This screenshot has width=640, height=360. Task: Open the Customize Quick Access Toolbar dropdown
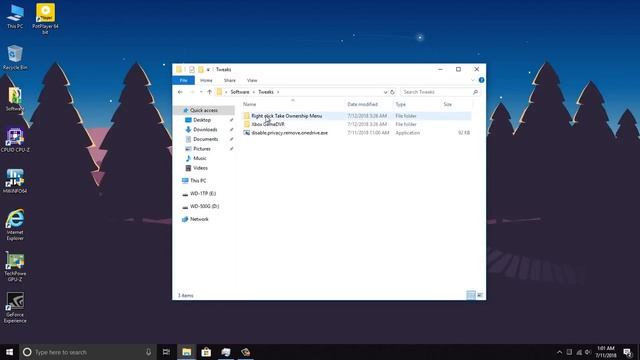coord(208,70)
